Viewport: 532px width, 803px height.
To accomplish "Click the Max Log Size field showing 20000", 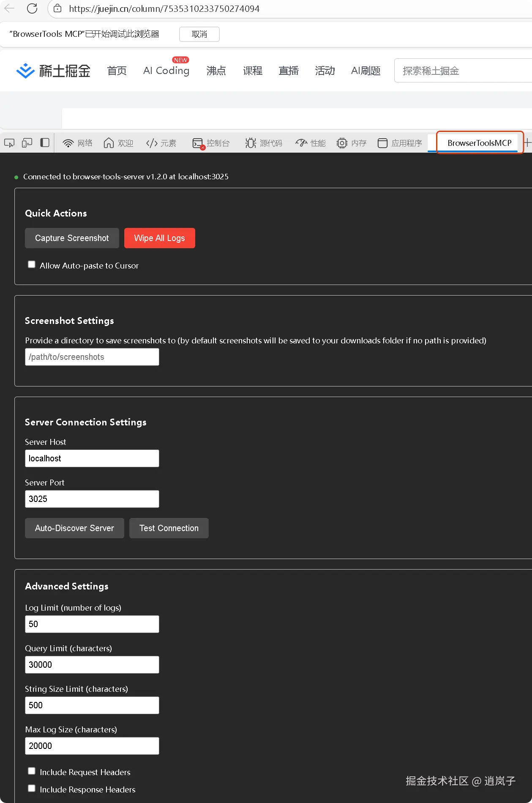I will click(92, 746).
